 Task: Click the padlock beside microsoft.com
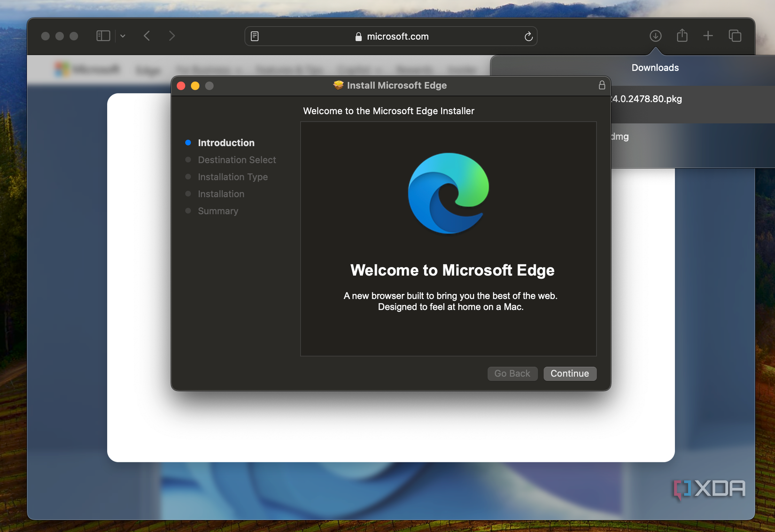click(x=358, y=36)
